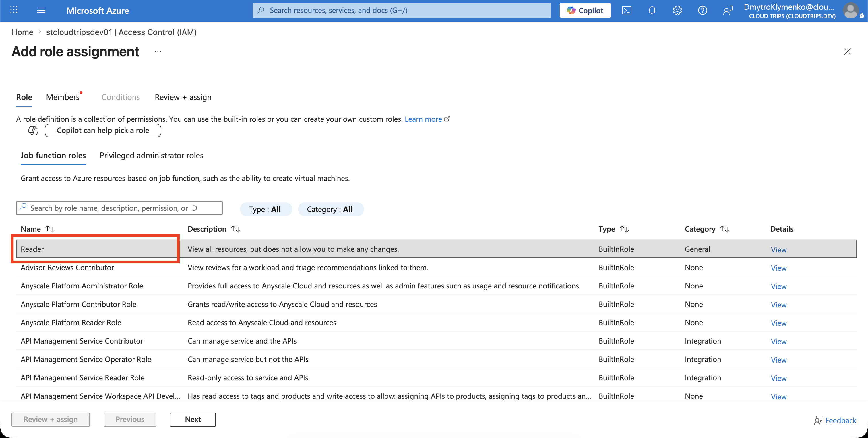Viewport: 868px width, 438px height.
Task: Select Anyscale Platform Administrator Role
Action: [x=436, y=286]
